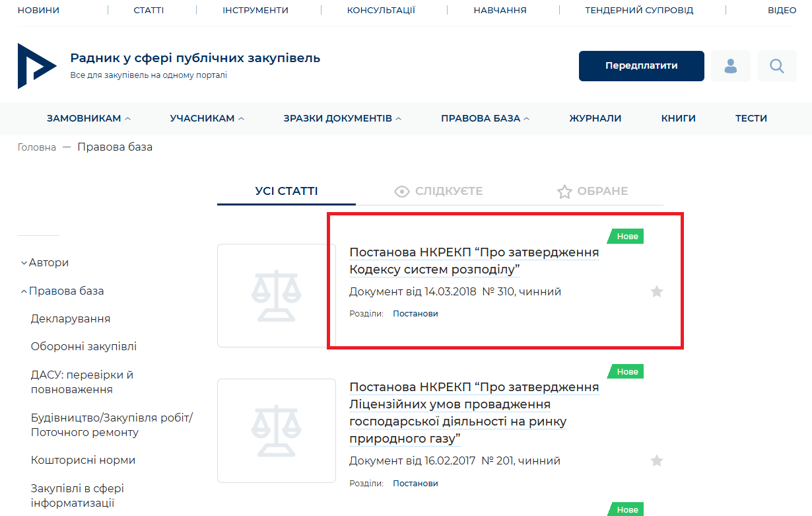Open the Журнали section
This screenshot has width=812, height=516.
[x=595, y=118]
